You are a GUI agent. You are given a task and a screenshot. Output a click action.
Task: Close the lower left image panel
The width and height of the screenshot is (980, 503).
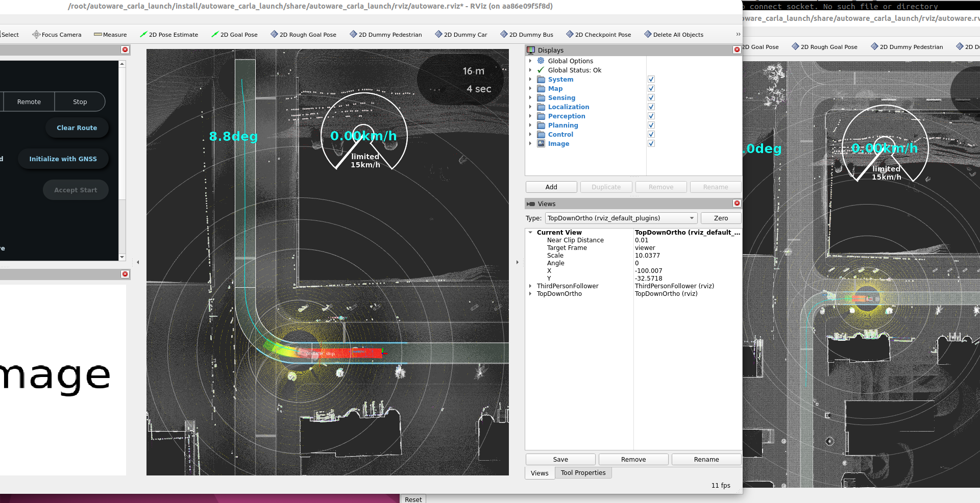pyautogui.click(x=125, y=274)
